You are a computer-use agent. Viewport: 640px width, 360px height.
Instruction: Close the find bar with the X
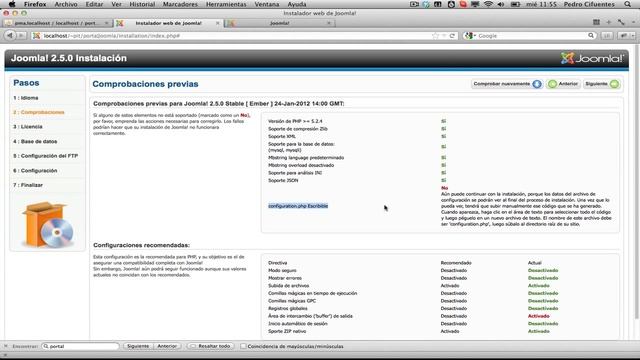[6, 346]
